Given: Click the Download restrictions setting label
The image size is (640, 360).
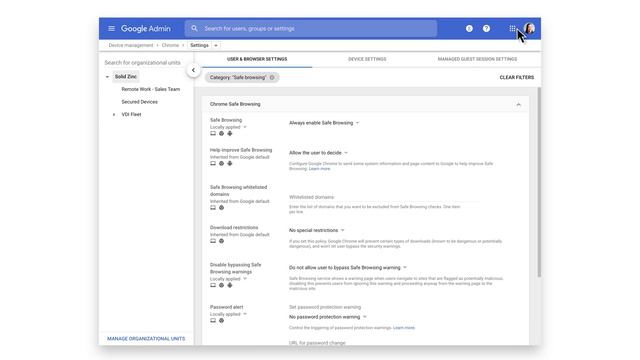Looking at the screenshot, I should click(234, 227).
